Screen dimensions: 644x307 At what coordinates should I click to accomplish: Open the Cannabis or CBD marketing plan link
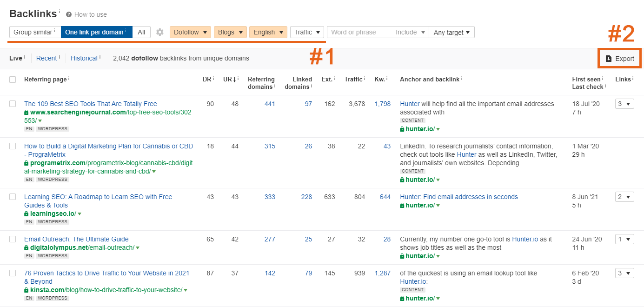[x=108, y=150]
